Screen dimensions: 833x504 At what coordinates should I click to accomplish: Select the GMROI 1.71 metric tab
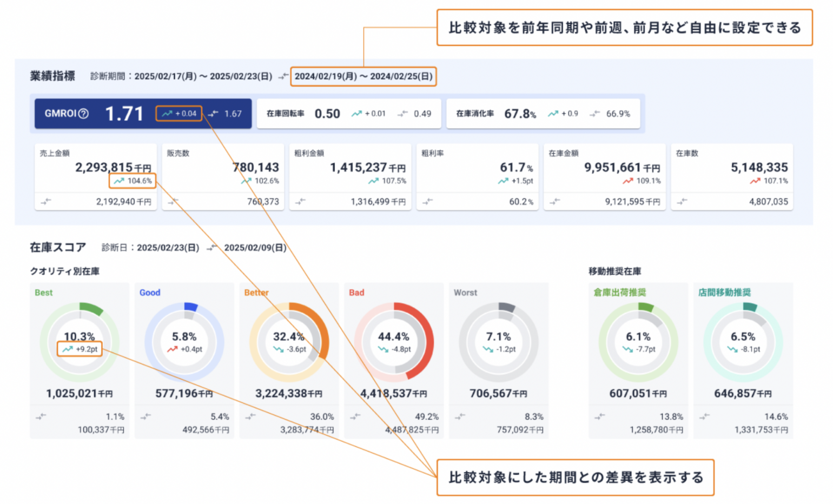(x=143, y=114)
